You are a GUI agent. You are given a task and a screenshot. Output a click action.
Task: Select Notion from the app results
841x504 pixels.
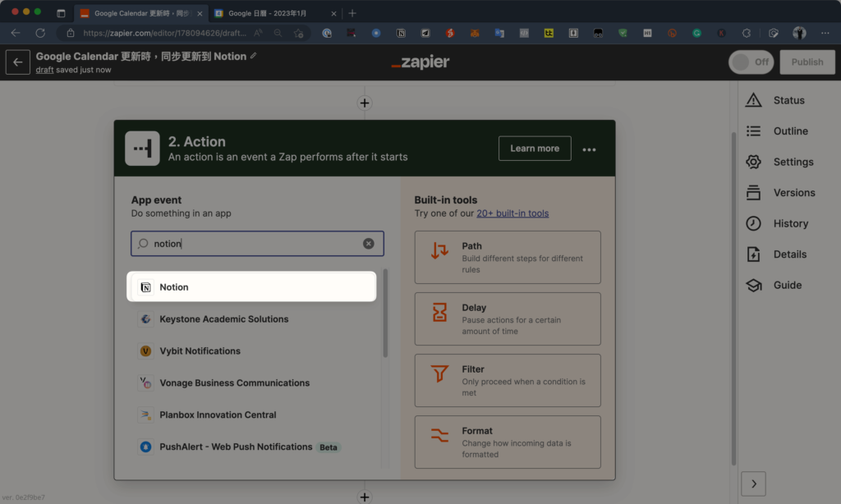coord(251,286)
